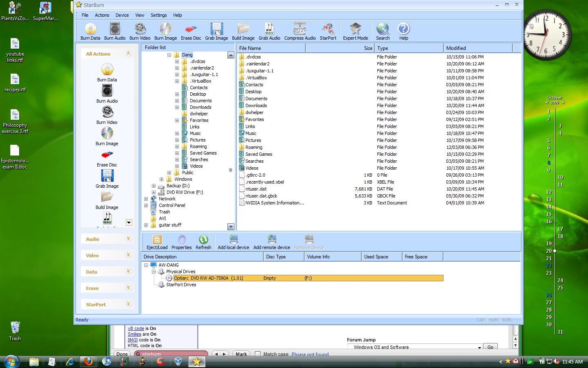Click Burn Audio in the top toolbar
This screenshot has height=368, width=588.
coord(115,31)
